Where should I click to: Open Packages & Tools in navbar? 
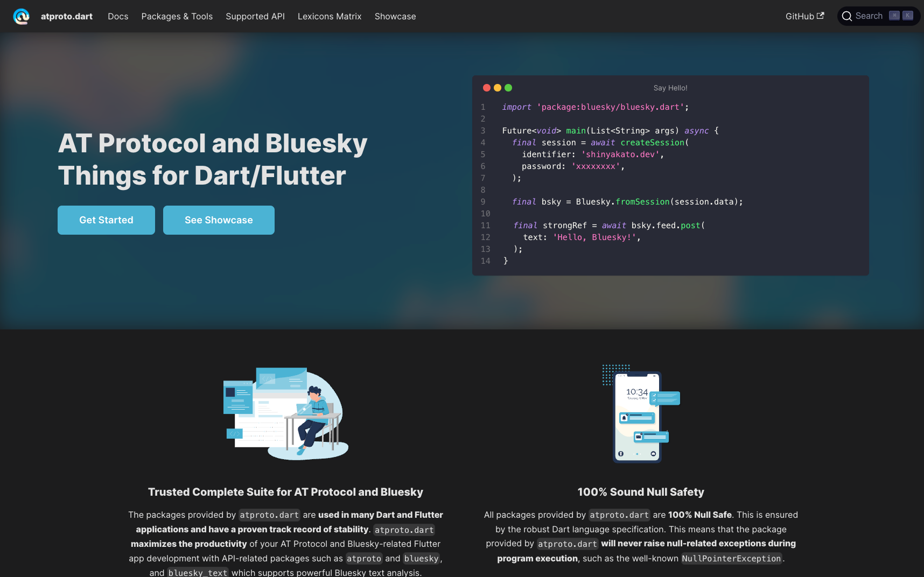[177, 16]
